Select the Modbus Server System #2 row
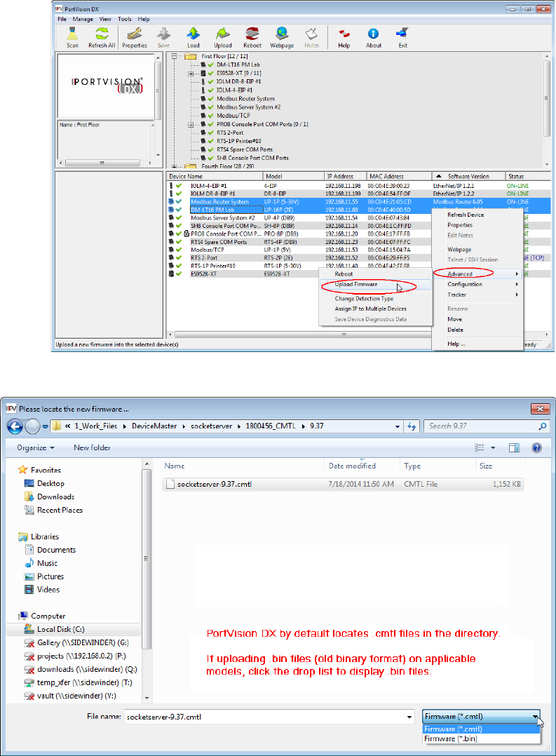This screenshot has height=756, width=556. (x=299, y=218)
